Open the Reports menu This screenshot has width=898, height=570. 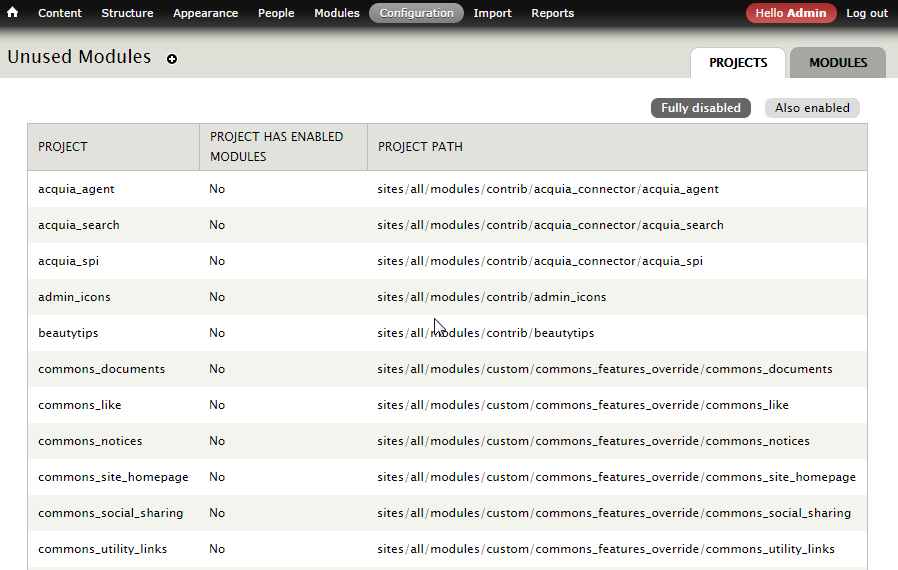pyautogui.click(x=553, y=13)
